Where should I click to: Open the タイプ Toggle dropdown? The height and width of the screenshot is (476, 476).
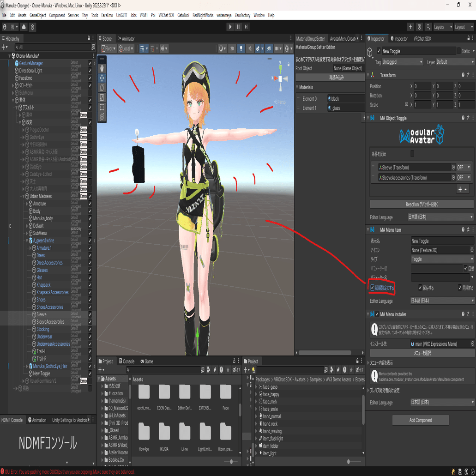(x=442, y=259)
